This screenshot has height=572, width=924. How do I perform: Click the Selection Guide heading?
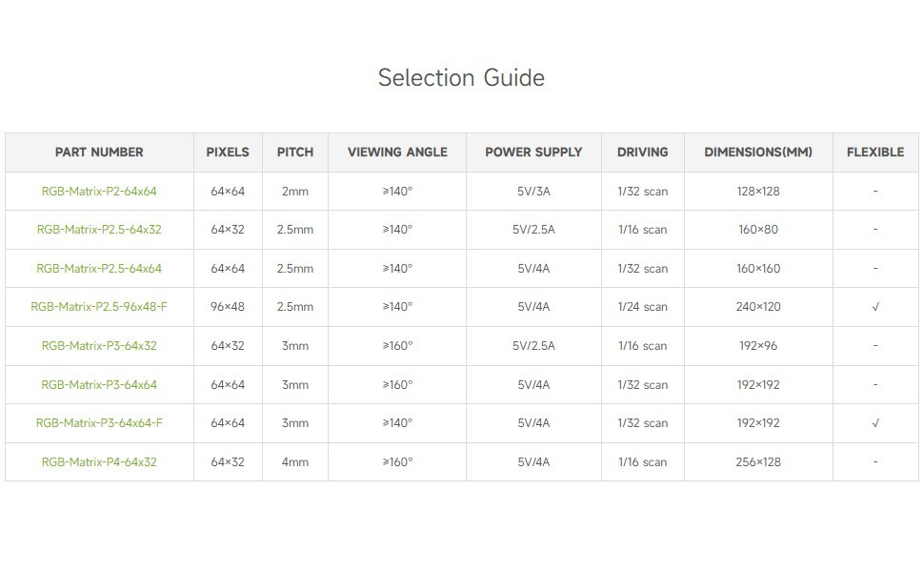pos(461,78)
